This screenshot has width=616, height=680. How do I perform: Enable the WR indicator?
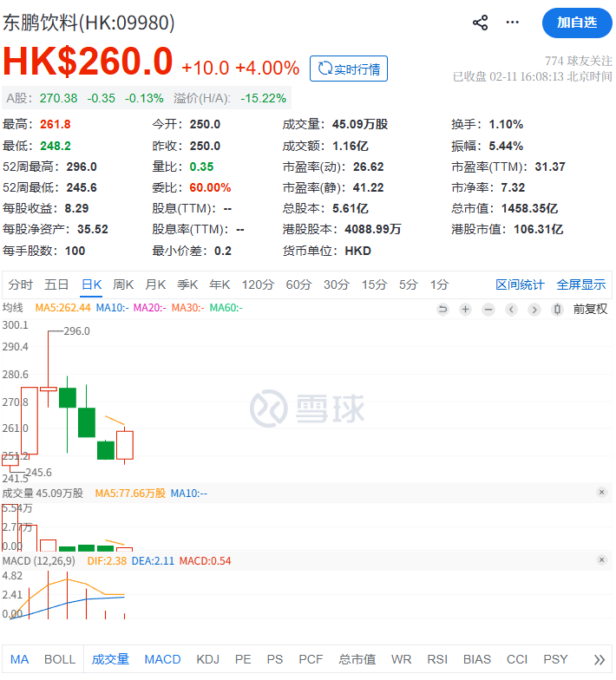pos(401,659)
